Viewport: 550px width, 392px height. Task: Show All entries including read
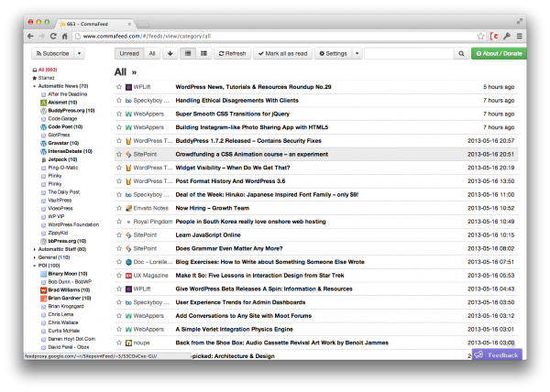click(152, 54)
